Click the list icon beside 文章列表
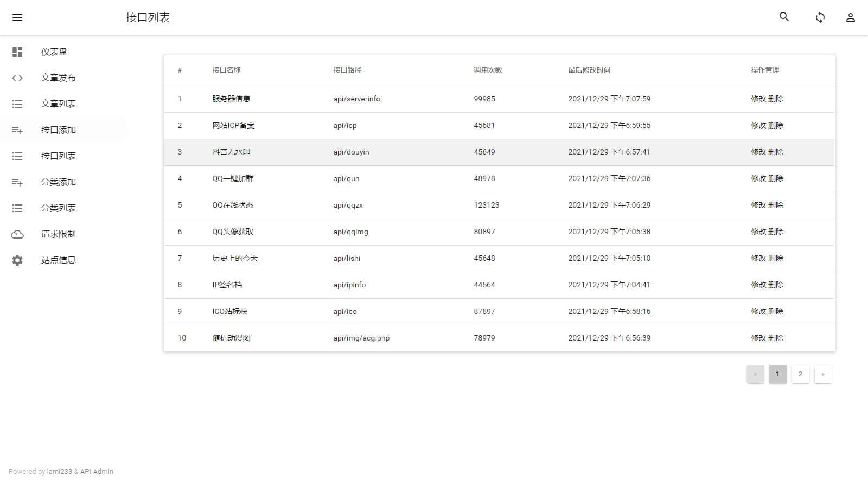The height and width of the screenshot is (488, 868). [17, 104]
